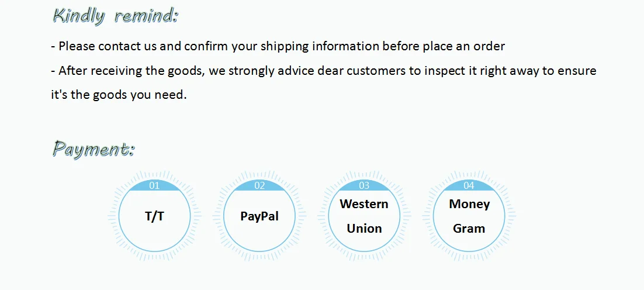The image size is (644, 290).
Task: Click the "Payment:" heading
Action: (94, 149)
